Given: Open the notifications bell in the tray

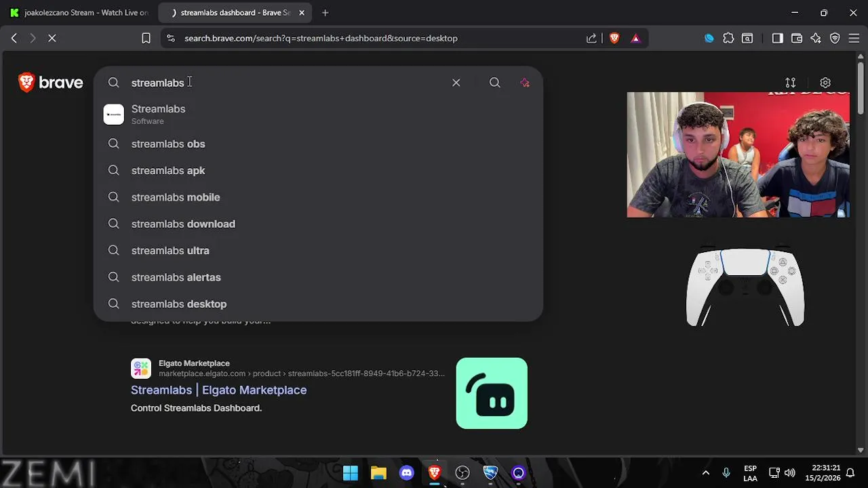Looking at the screenshot, I should 850,473.
